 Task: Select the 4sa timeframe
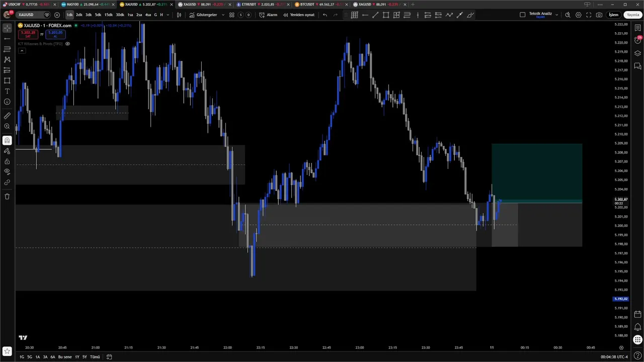148,15
